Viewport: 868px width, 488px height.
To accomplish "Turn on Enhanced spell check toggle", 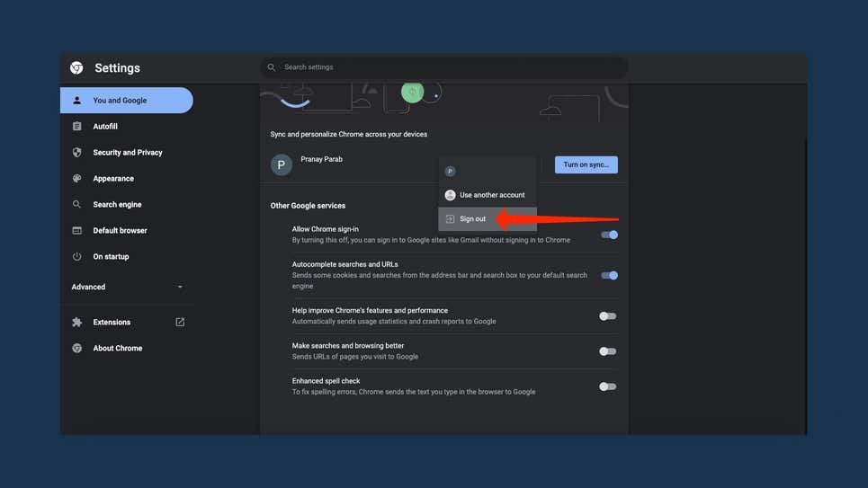I will pos(608,386).
